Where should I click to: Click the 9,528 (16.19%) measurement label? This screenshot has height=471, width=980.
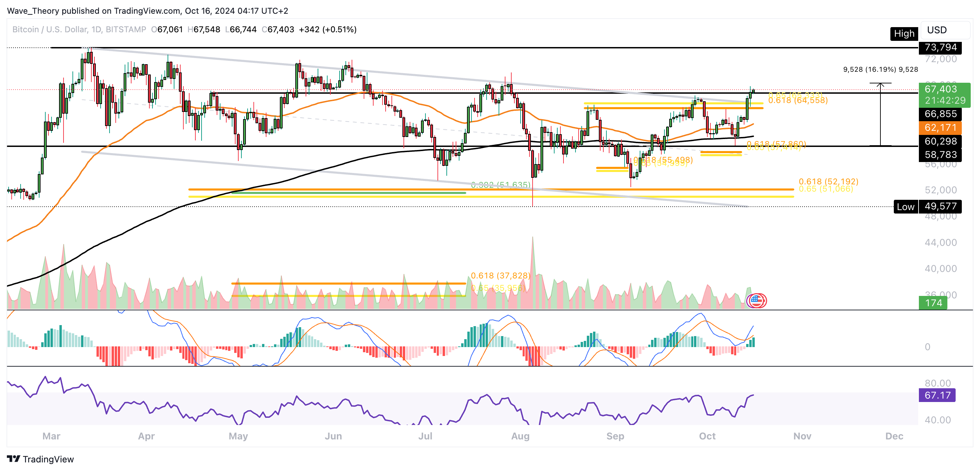pyautogui.click(x=880, y=69)
